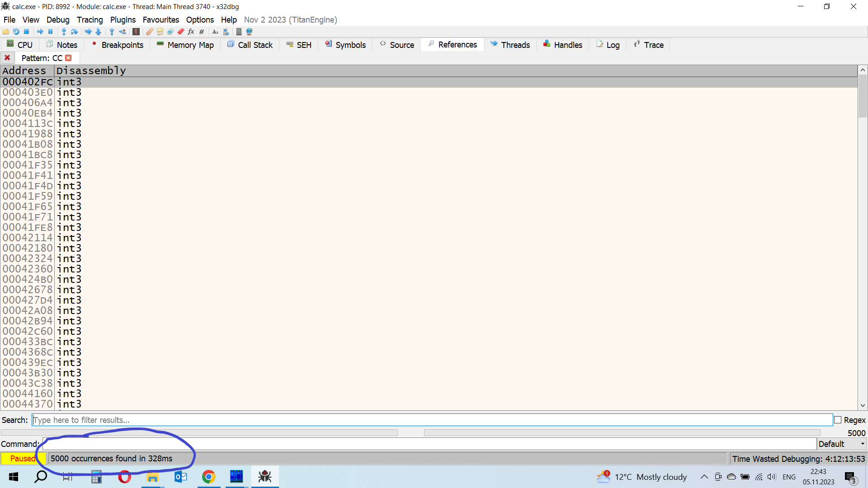868x488 pixels.
Task: Open the Debug menu
Action: click(57, 20)
